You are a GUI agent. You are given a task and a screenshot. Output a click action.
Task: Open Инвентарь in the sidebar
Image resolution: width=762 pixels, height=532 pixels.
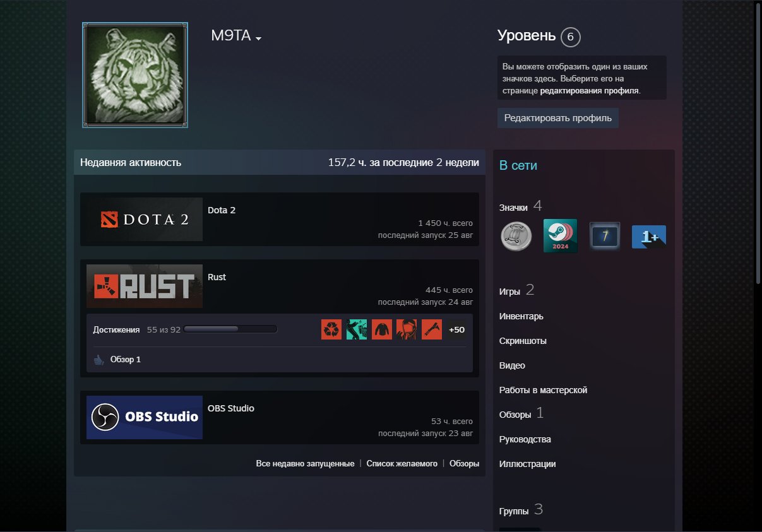tap(521, 316)
